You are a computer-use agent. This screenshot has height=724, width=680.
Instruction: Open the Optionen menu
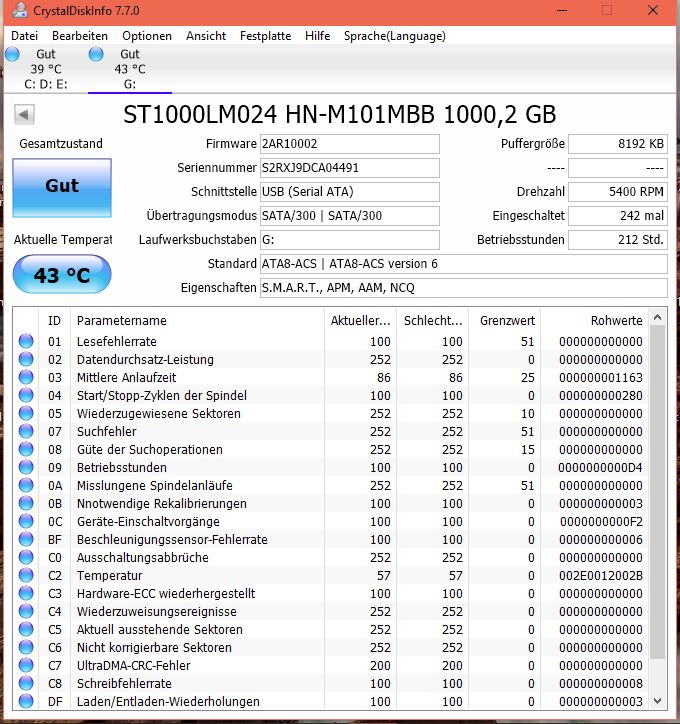point(147,36)
